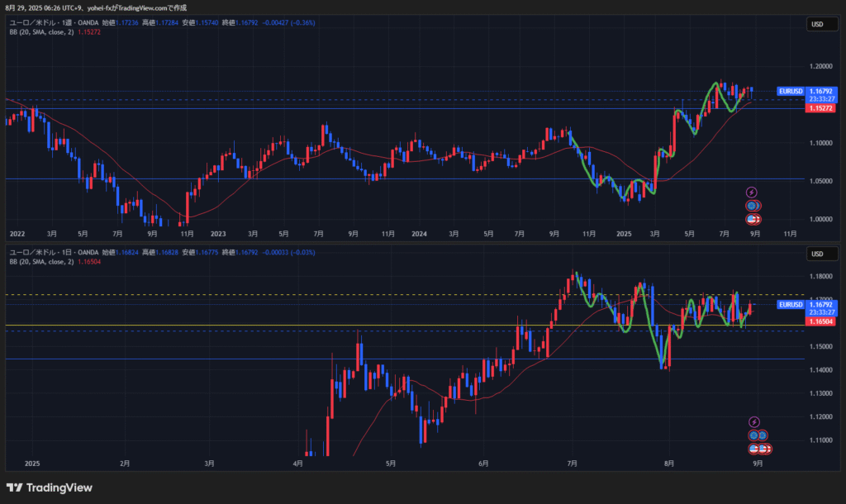846x504 pixels.
Task: Click the ユーロ／米ドル・1日・OANDA chart title
Action: (x=54, y=253)
